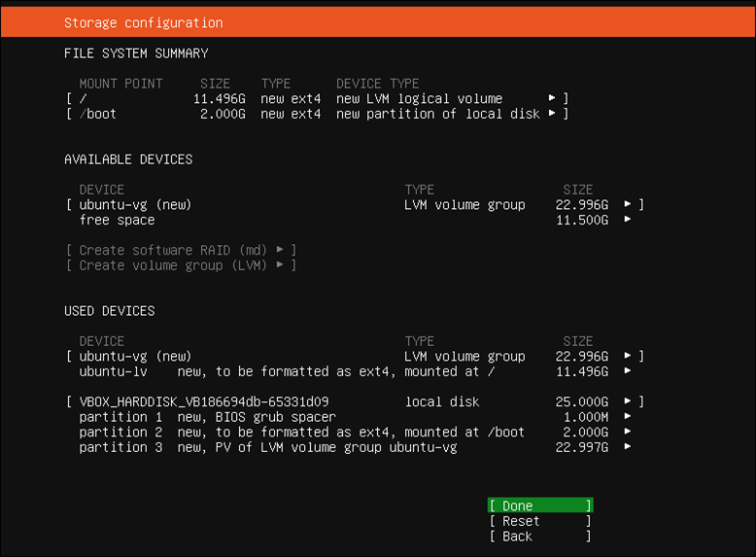Select the /boot mount point entry
The image size is (756, 557).
317,114
